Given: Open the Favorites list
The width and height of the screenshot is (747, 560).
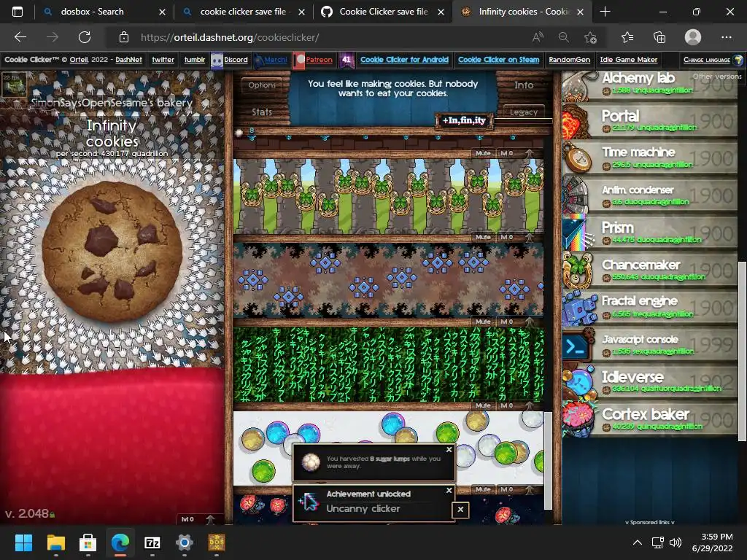Looking at the screenshot, I should [627, 37].
